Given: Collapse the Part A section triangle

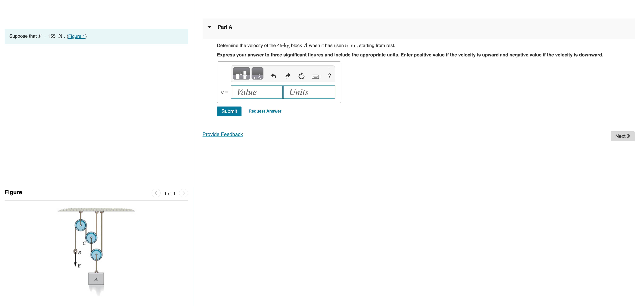Looking at the screenshot, I should 209,27.
